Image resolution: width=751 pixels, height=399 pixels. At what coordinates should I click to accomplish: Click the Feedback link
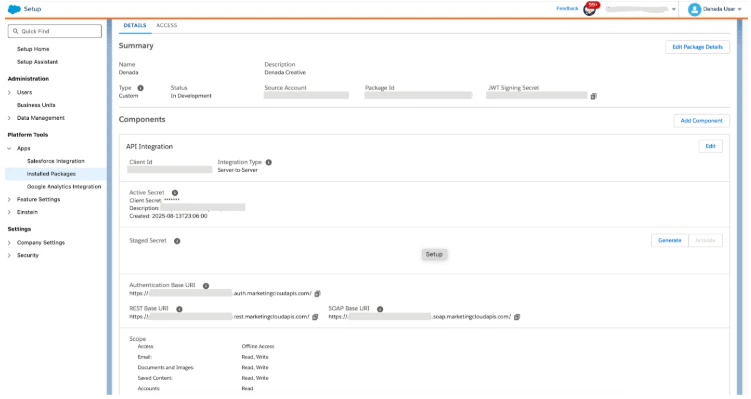point(567,9)
